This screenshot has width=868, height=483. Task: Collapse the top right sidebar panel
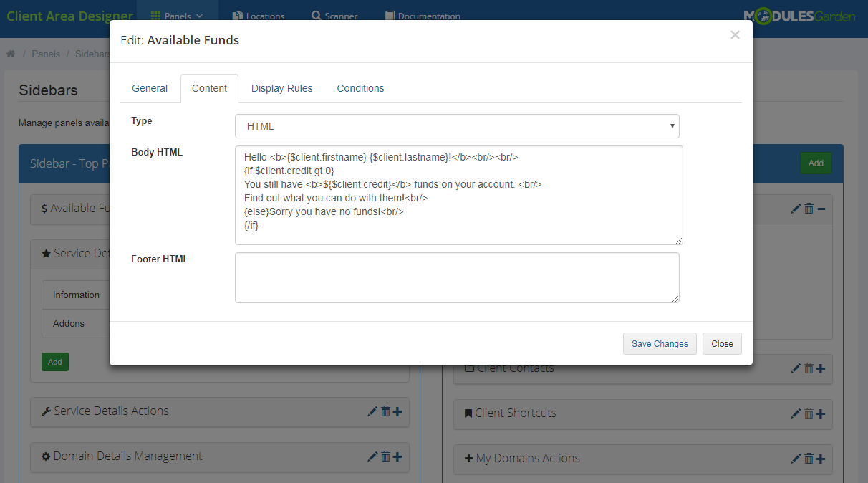[x=821, y=209]
